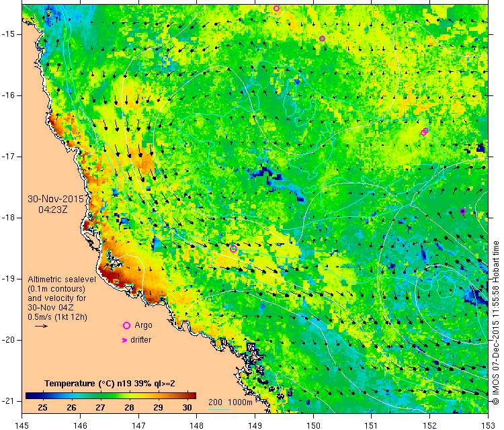Click the IMOS copyright timestamp text
Screen dimensions: 504x430
[x=496, y=322]
